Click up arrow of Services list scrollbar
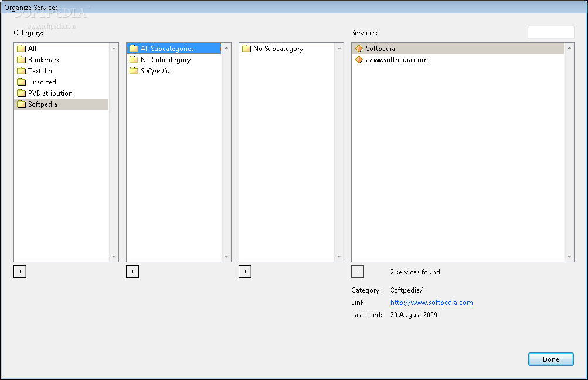The image size is (588, 380). tap(569, 48)
